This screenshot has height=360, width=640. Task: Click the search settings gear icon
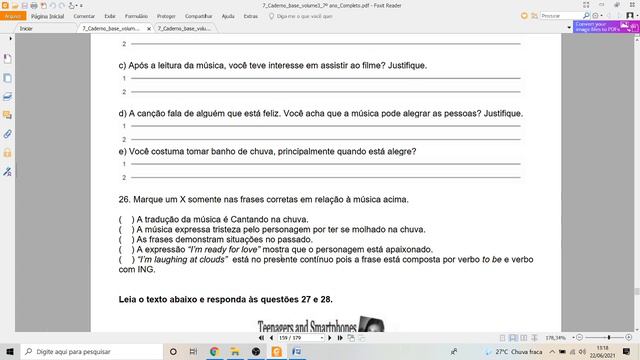point(596,16)
